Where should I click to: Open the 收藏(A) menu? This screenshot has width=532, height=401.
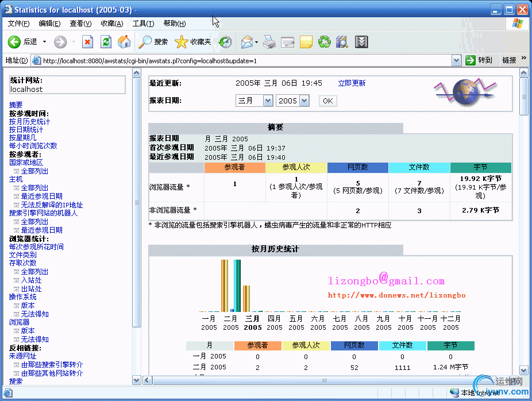coord(111,24)
